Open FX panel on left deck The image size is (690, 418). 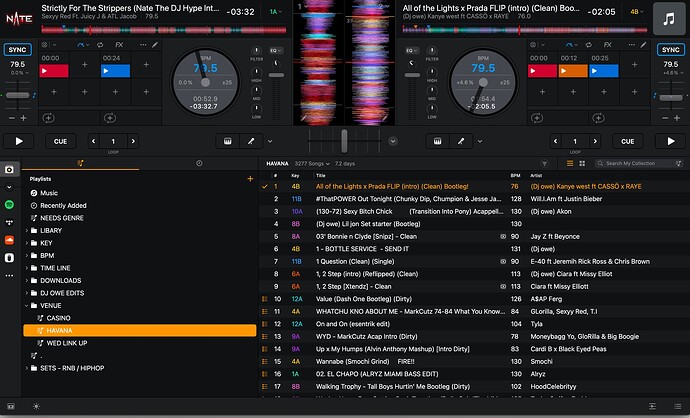point(119,45)
